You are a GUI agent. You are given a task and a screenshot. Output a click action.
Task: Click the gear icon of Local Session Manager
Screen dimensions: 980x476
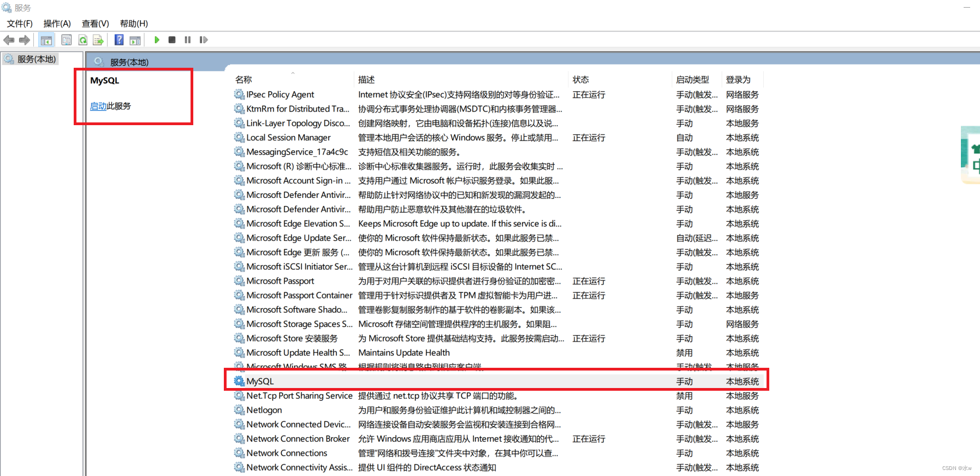(239, 137)
